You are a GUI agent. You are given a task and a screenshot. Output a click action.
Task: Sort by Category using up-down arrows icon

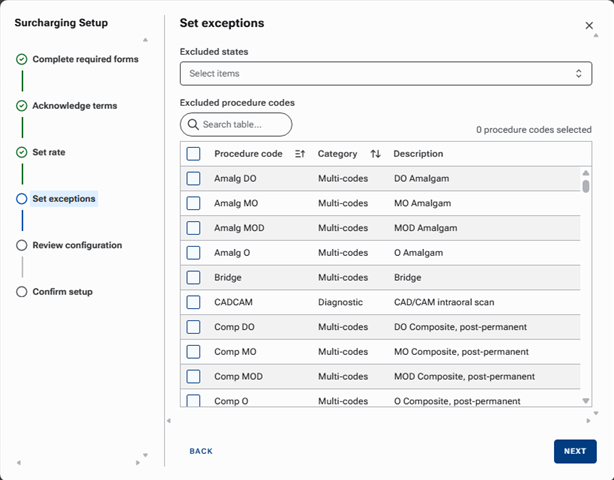pos(376,154)
